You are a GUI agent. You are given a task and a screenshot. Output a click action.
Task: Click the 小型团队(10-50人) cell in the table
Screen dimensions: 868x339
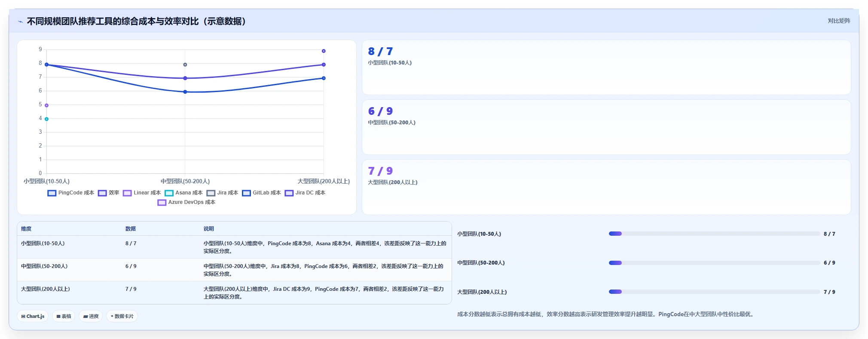point(43,243)
